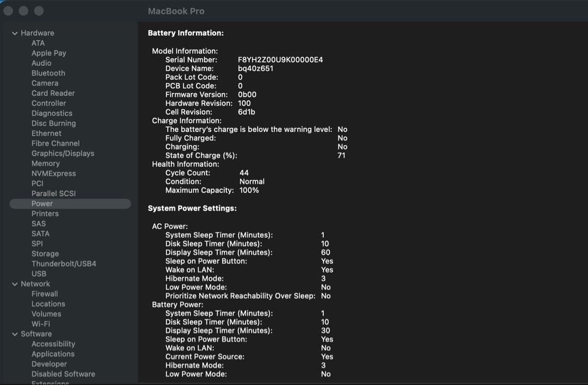Select Apple Pay in the sidebar
The width and height of the screenshot is (588, 385).
[x=48, y=53]
